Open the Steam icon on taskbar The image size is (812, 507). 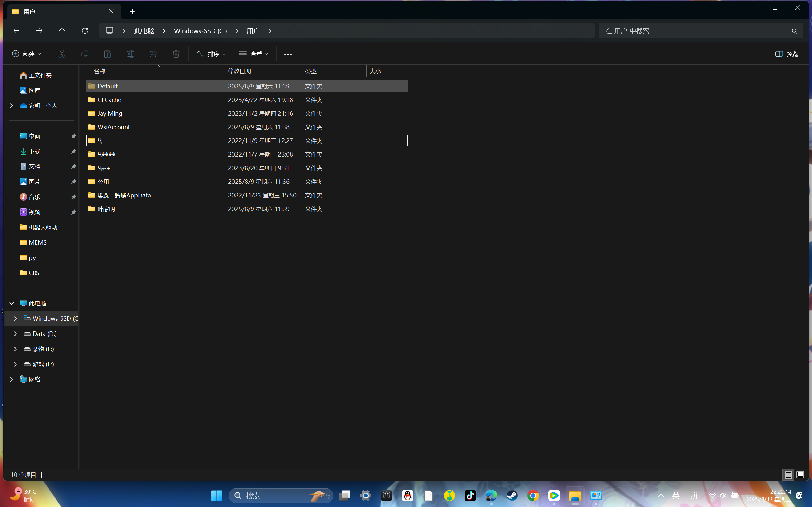[512, 496]
